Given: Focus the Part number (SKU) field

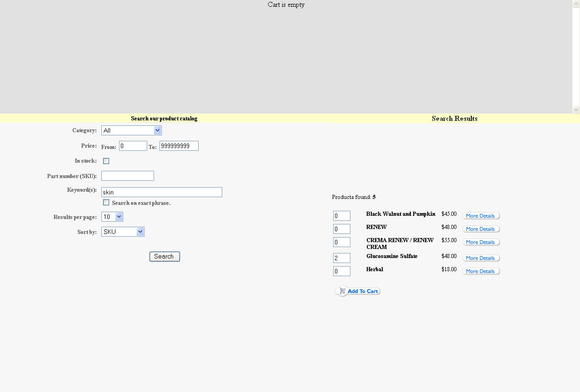Looking at the screenshot, I should tap(127, 176).
